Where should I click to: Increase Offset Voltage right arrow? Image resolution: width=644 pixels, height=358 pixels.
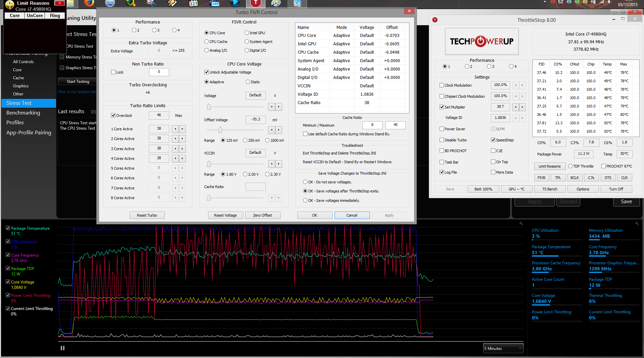point(279,130)
